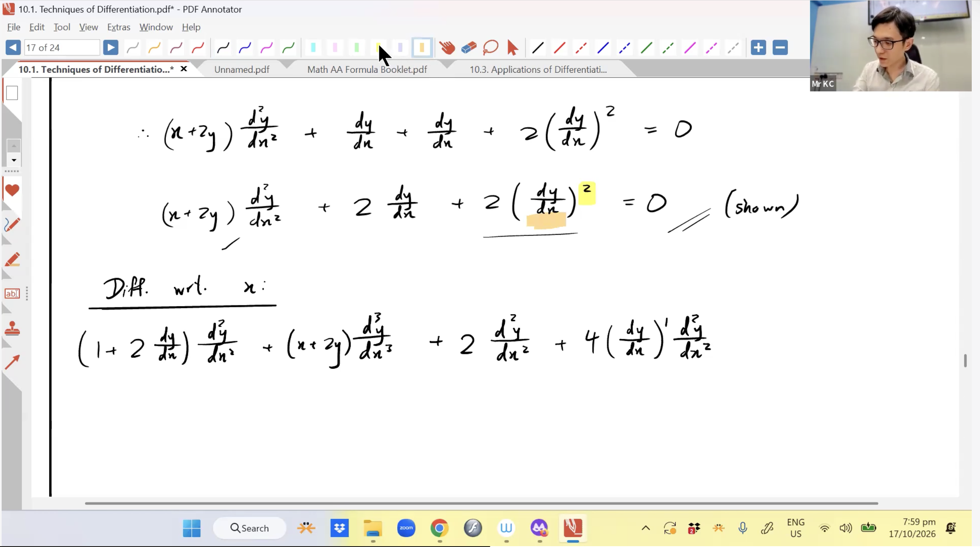Close the 10.1 Techniques of Differentiation tab
980x547 pixels.
click(x=184, y=69)
